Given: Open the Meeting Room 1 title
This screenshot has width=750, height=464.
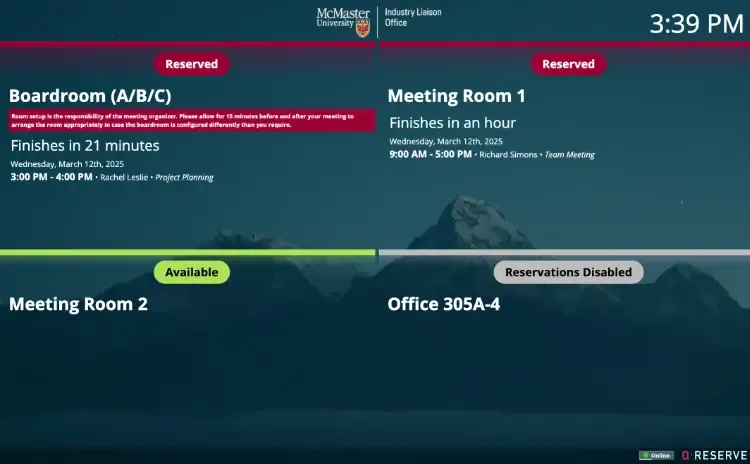Looking at the screenshot, I should [x=456, y=96].
